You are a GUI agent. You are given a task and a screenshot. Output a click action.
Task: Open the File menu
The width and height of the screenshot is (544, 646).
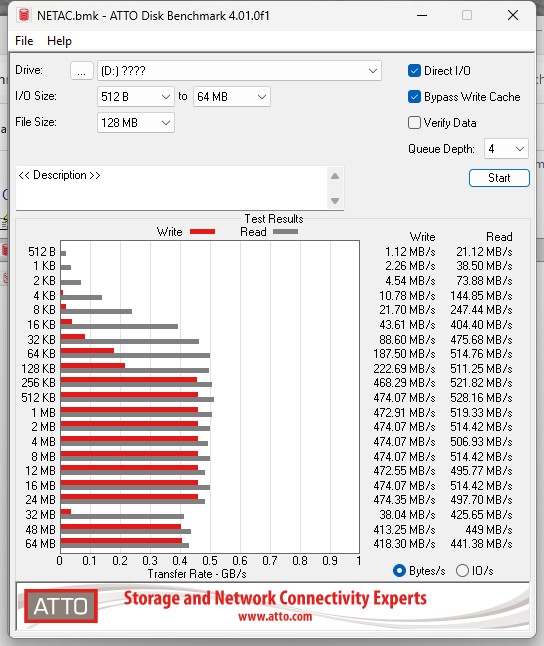coord(24,41)
